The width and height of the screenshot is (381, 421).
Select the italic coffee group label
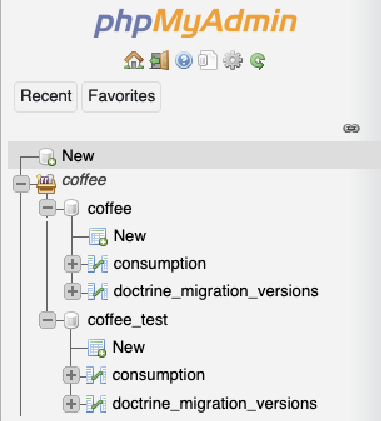(84, 180)
